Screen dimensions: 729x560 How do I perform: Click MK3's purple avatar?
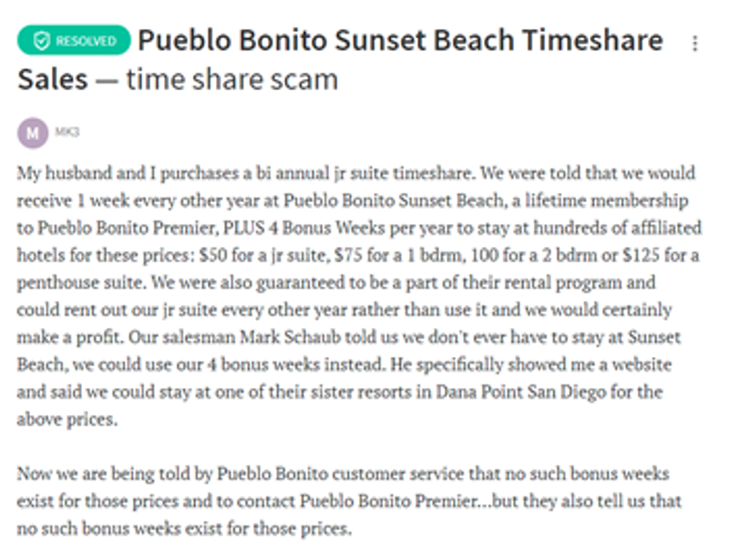[33, 131]
